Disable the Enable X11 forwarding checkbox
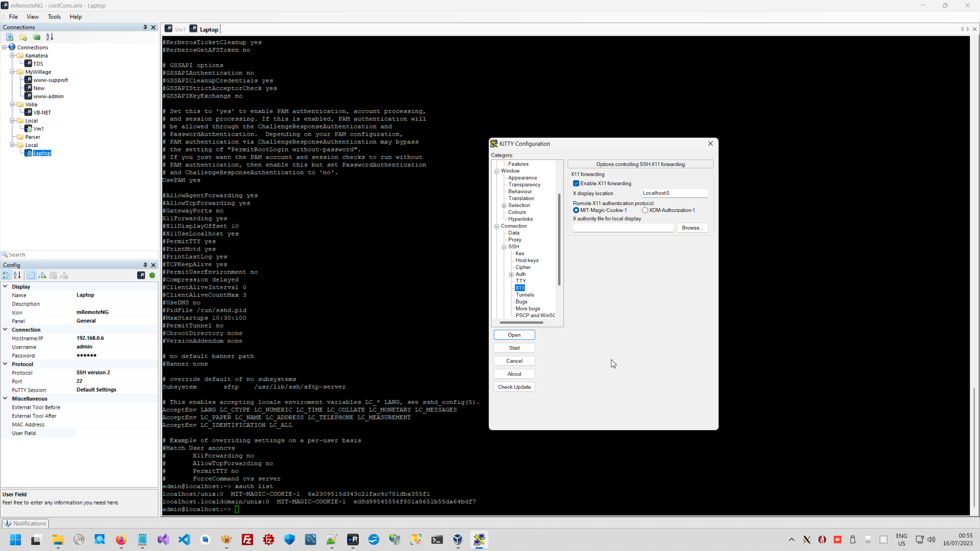 pyautogui.click(x=576, y=184)
